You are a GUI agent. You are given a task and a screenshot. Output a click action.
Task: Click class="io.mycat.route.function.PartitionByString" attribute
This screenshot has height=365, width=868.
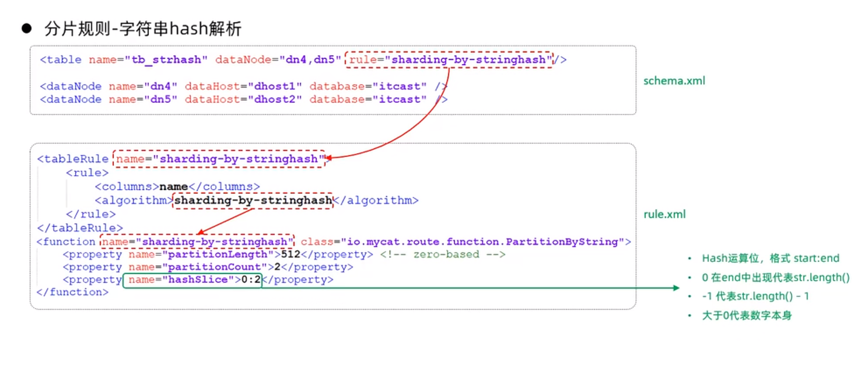coord(463,241)
